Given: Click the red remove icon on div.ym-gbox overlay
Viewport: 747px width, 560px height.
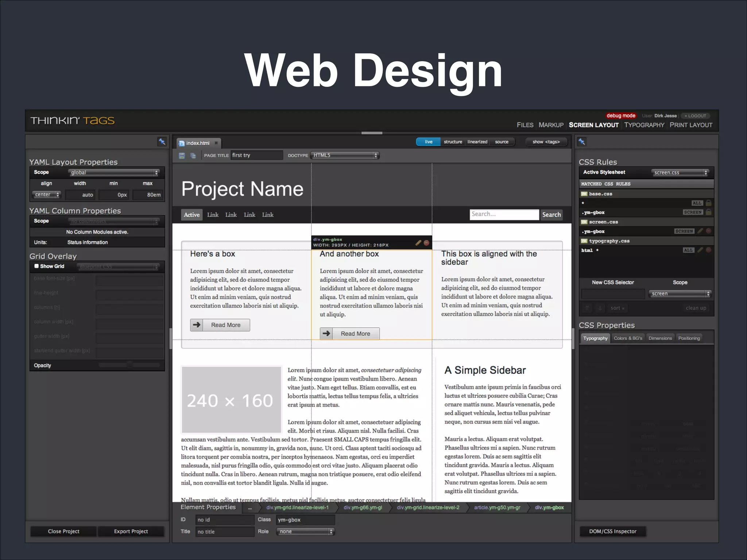Looking at the screenshot, I should point(426,243).
